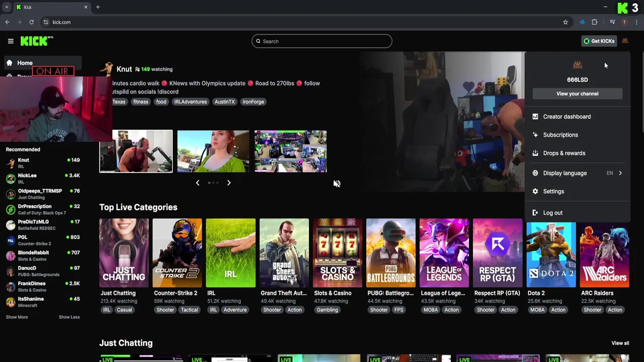The width and height of the screenshot is (644, 362).
Task: Open browser tab search dropdown
Action: (7, 7)
